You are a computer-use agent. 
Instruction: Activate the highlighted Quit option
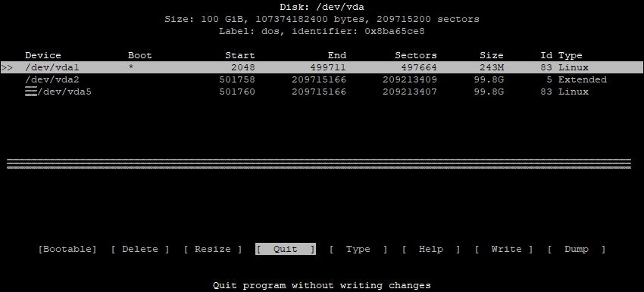[286, 249]
